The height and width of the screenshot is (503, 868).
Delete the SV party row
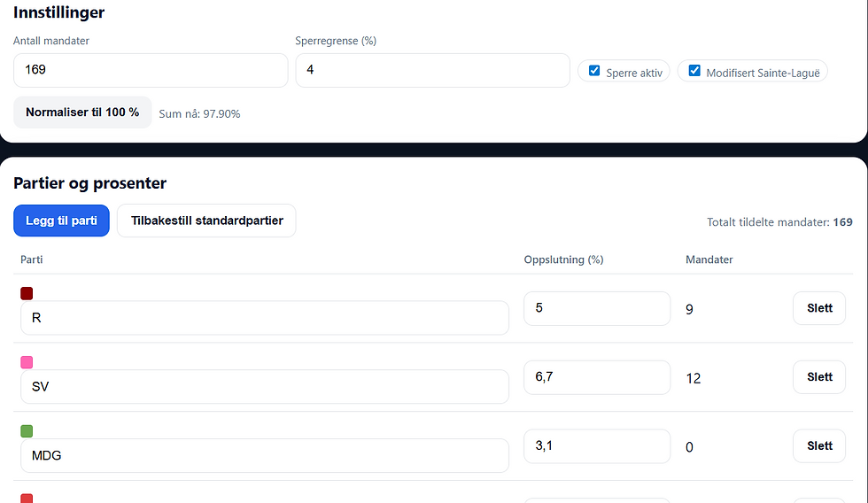point(819,377)
